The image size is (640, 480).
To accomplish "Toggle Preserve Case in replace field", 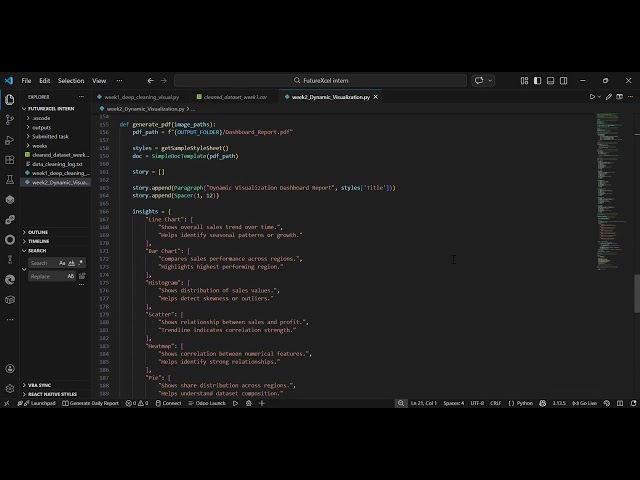I will pyautogui.click(x=71, y=276).
